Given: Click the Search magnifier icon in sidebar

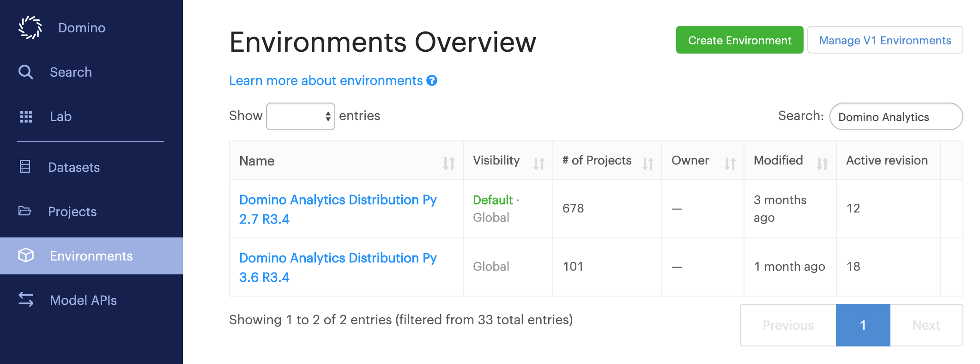Looking at the screenshot, I should 26,72.
